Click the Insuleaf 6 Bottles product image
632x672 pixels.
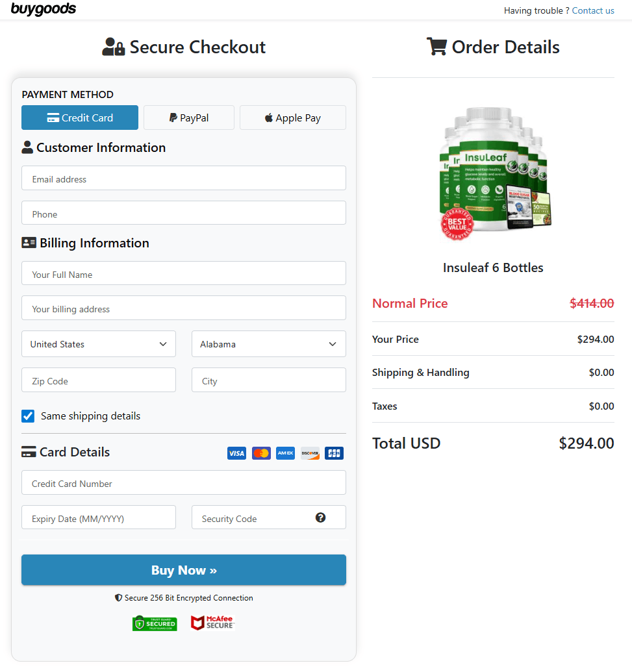coord(493,172)
